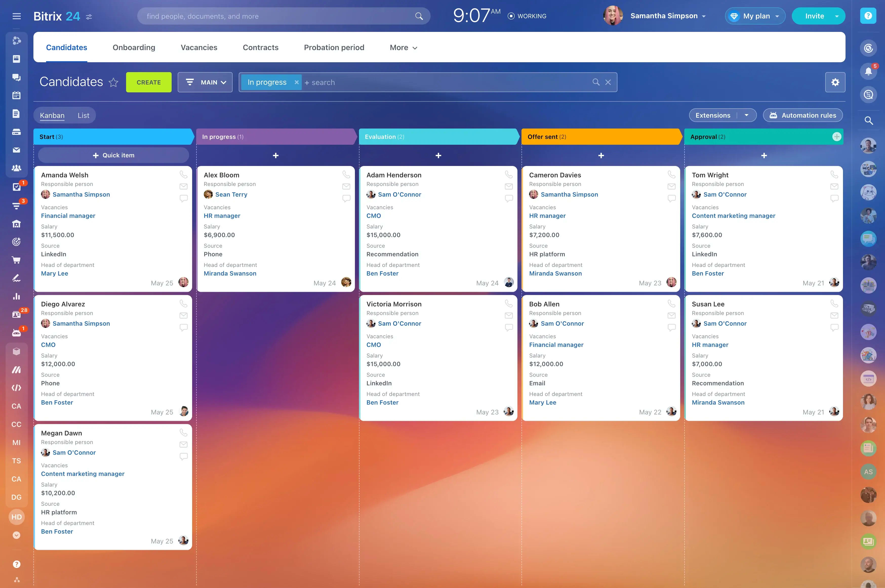Switch to List view
This screenshot has width=885, height=588.
click(83, 115)
